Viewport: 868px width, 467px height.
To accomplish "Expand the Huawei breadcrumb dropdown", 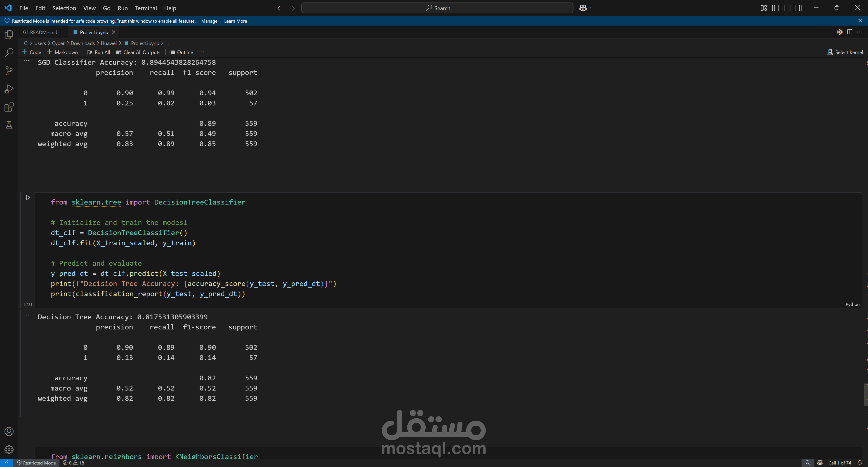I will pos(108,43).
